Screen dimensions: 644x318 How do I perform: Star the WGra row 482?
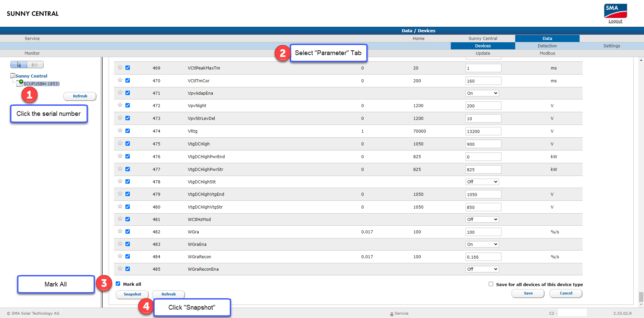(120, 231)
